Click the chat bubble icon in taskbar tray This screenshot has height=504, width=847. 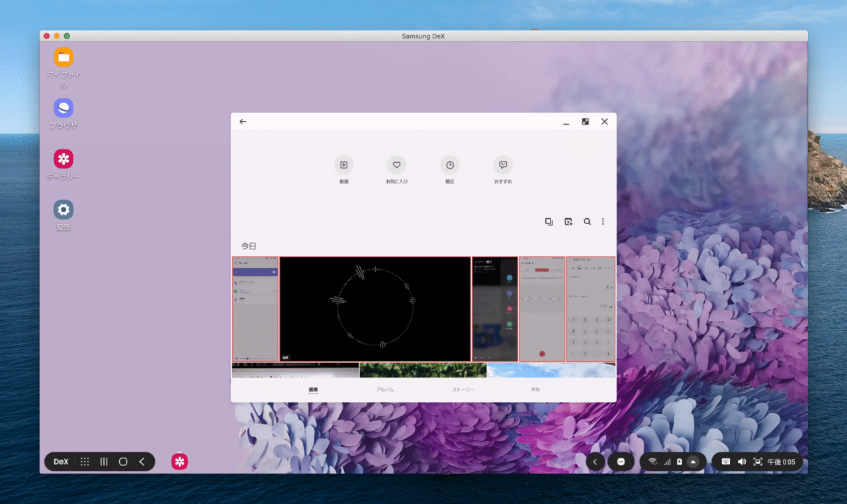point(621,462)
